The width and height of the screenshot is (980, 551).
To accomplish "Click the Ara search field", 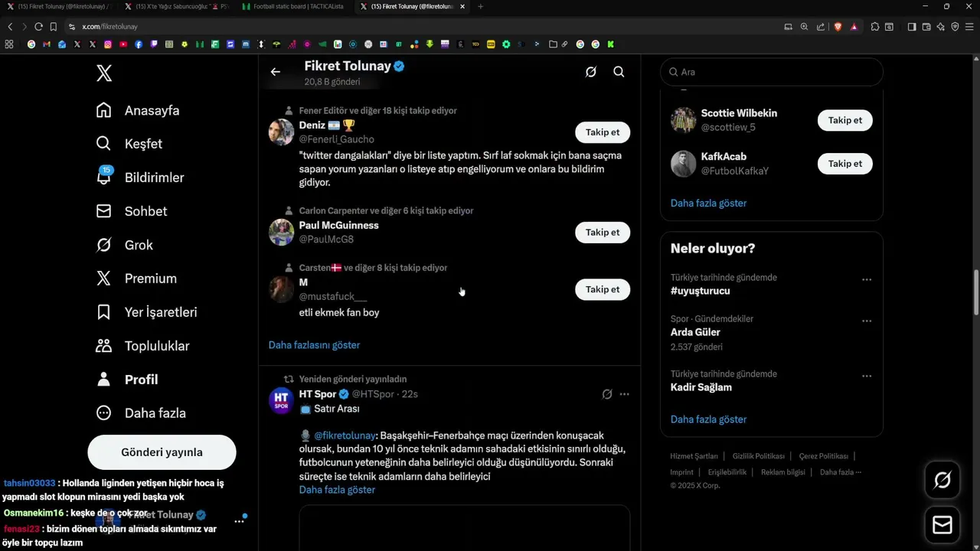I will (x=772, y=72).
